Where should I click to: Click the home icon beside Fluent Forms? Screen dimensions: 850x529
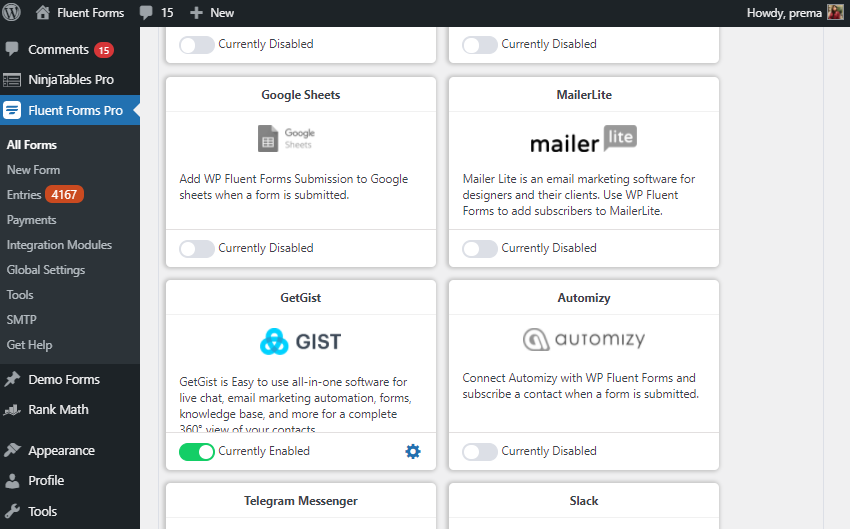(x=42, y=12)
